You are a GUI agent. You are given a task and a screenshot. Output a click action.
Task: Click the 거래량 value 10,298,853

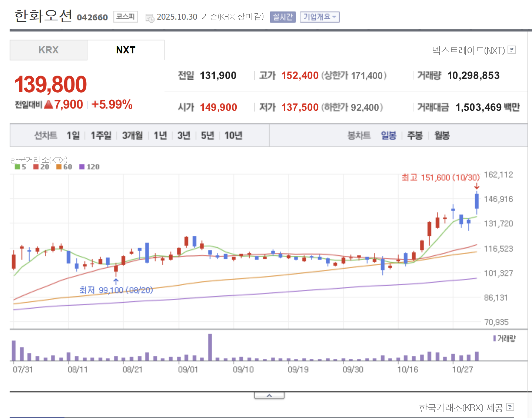click(x=473, y=76)
